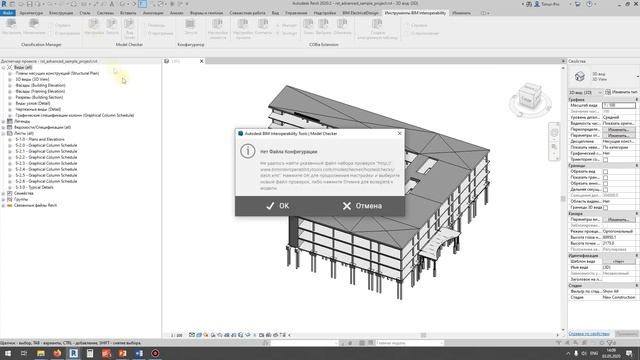640x360 pixels.
Task: Toggle Границы 3D вида checkbox
Action: point(605,208)
